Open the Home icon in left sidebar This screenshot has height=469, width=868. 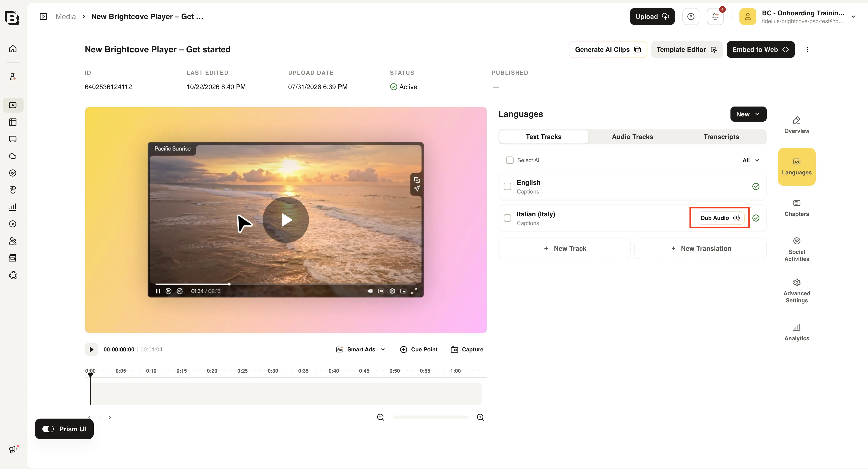coord(13,49)
